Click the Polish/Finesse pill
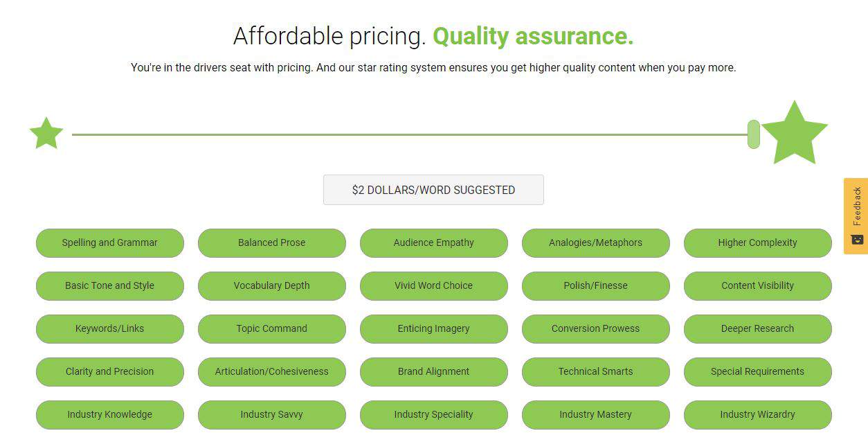Image resolution: width=868 pixels, height=442 pixels. tap(596, 286)
